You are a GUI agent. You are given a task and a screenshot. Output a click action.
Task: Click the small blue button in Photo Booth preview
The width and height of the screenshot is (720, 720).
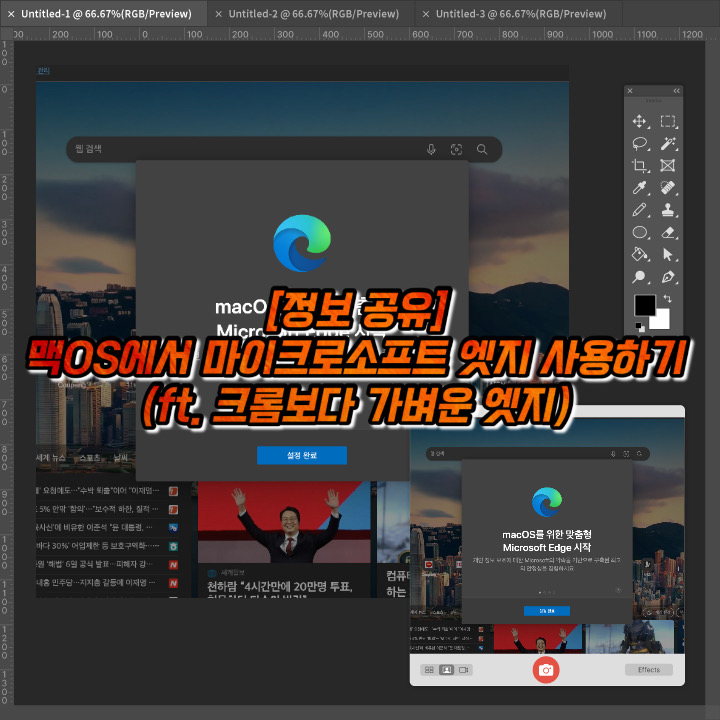[547, 611]
